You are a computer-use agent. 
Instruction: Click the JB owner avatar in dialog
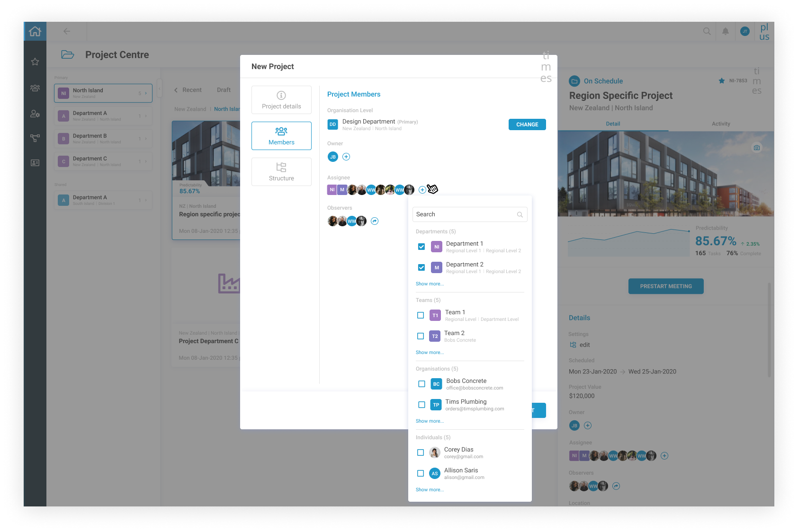tap(333, 157)
